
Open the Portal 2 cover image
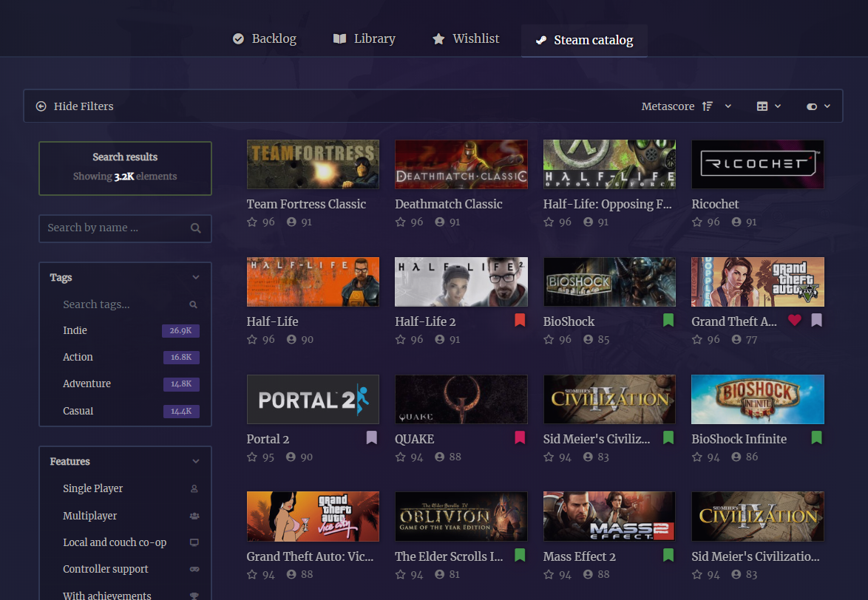pyautogui.click(x=313, y=399)
